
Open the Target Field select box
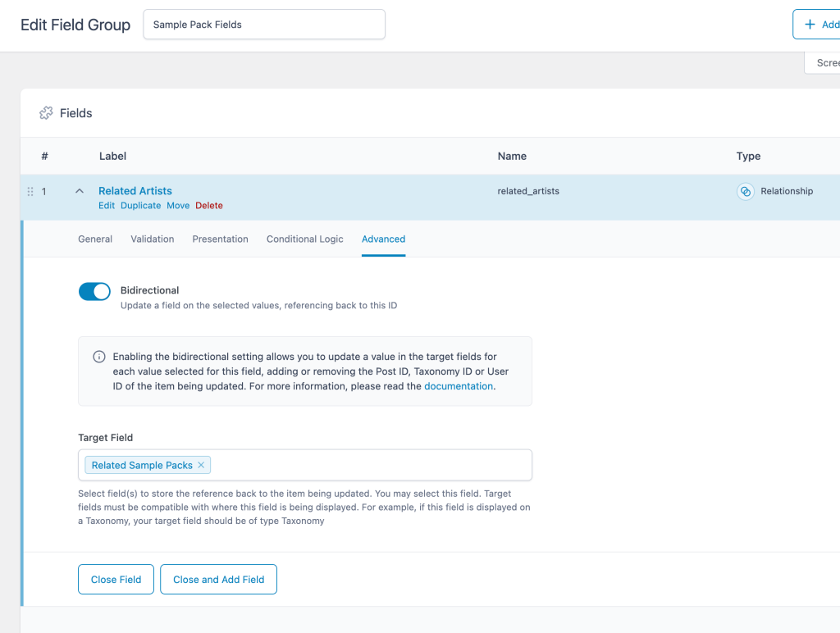(369, 465)
